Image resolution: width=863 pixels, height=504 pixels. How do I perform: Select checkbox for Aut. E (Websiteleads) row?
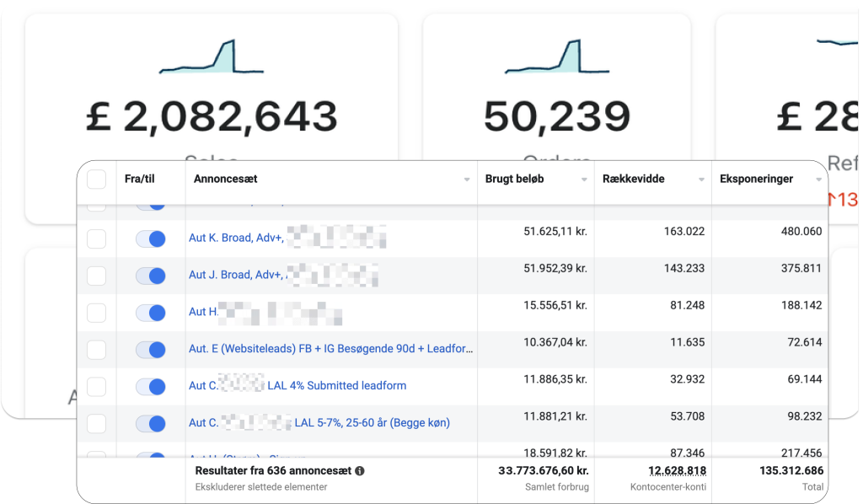click(x=97, y=349)
